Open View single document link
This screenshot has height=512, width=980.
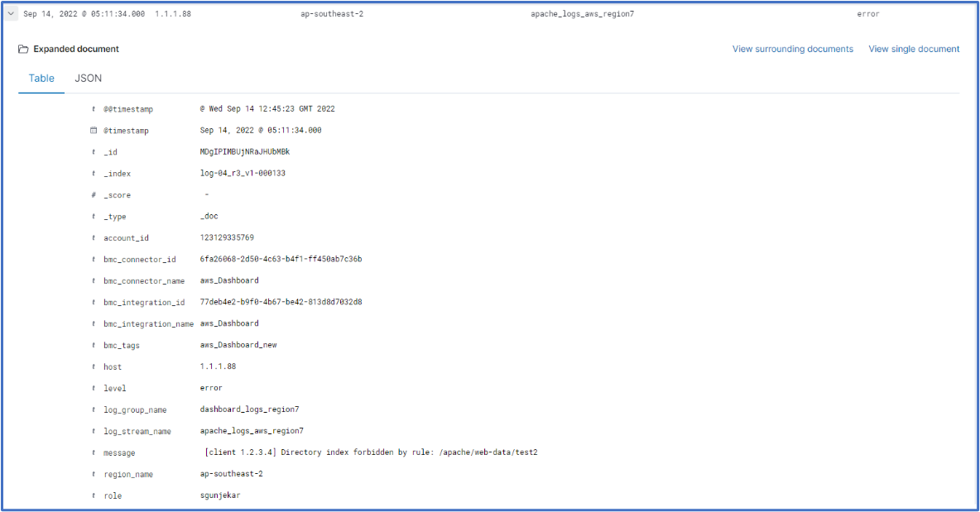click(914, 49)
